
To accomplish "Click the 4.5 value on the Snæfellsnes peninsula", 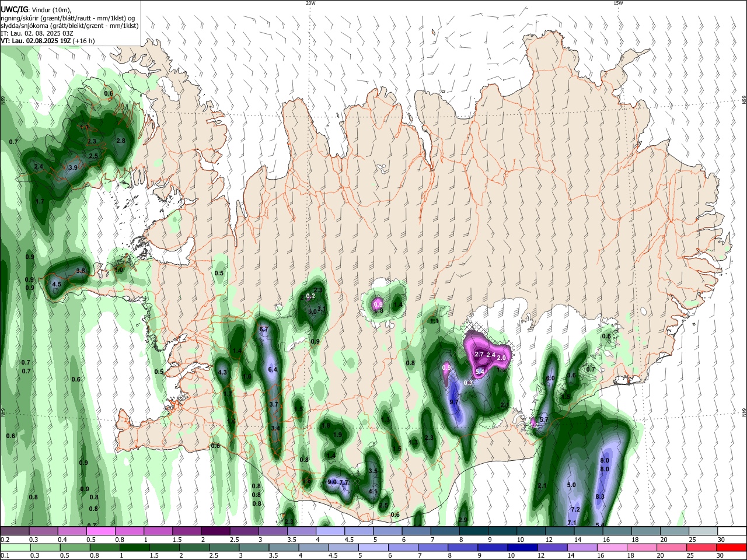I will 57,284.
